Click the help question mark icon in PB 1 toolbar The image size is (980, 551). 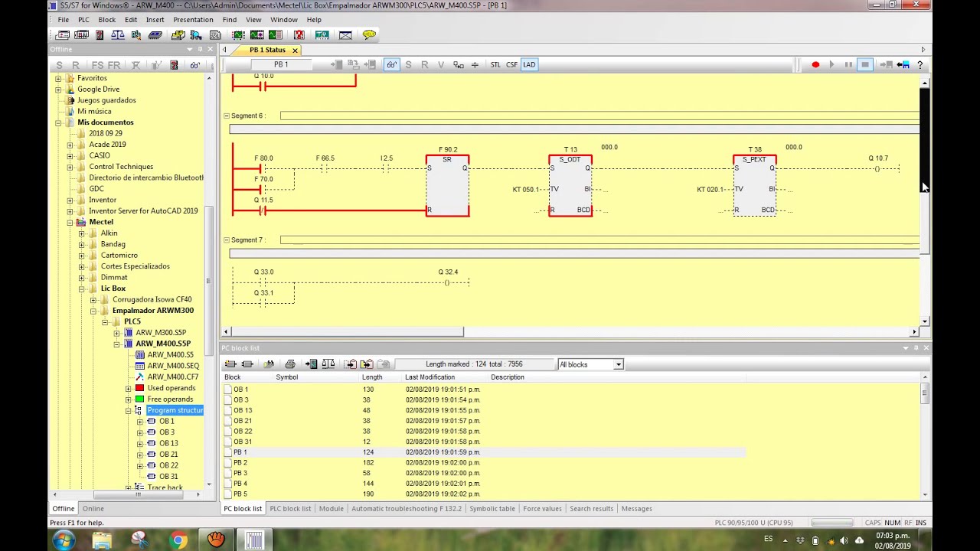920,64
